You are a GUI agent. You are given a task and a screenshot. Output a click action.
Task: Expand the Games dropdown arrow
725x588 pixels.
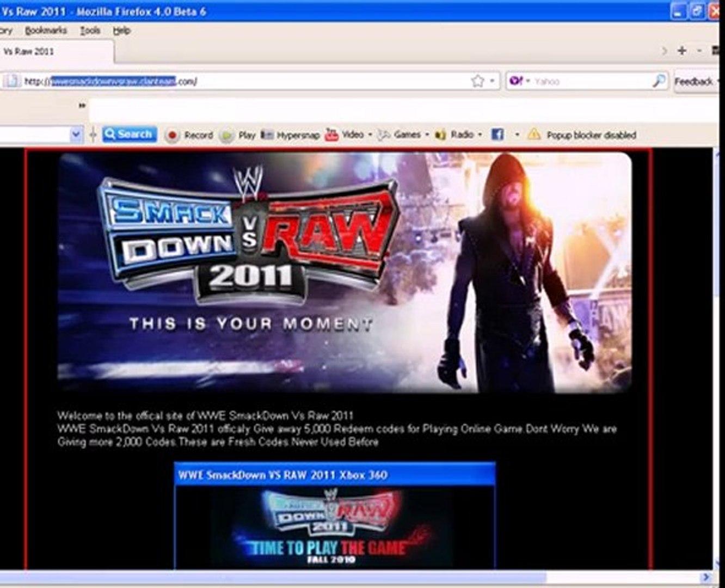click(427, 134)
